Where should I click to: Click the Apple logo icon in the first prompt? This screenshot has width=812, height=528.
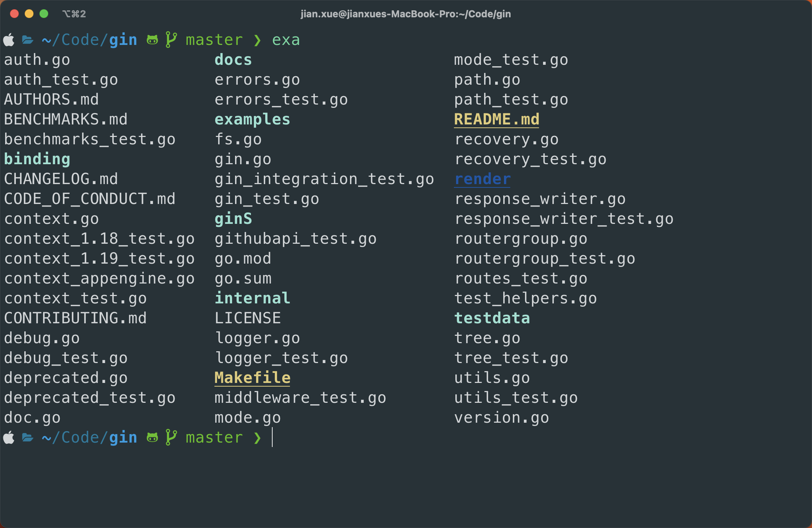[9, 40]
